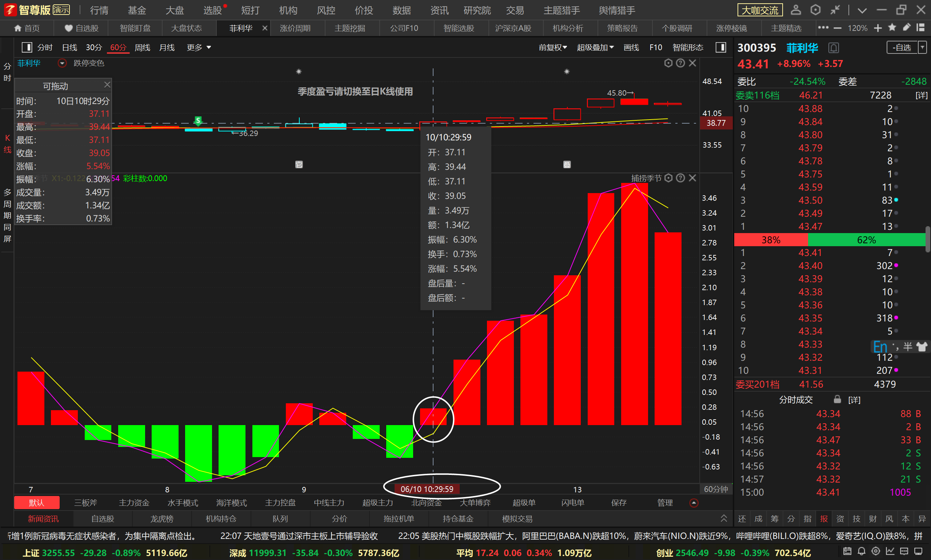Screen dimensions: 931x560
Task: Open the 选股 menu
Action: (x=212, y=10)
